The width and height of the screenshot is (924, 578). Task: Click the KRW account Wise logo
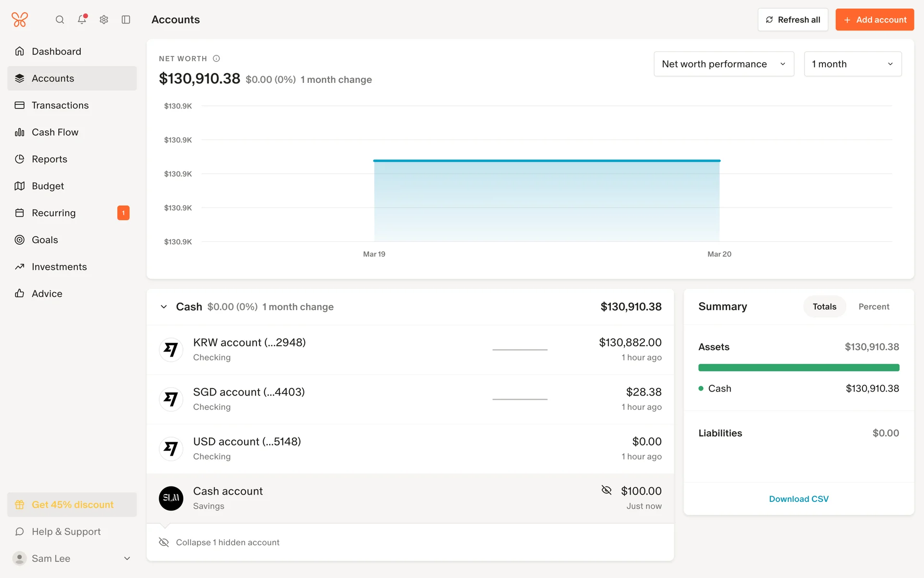tap(171, 350)
